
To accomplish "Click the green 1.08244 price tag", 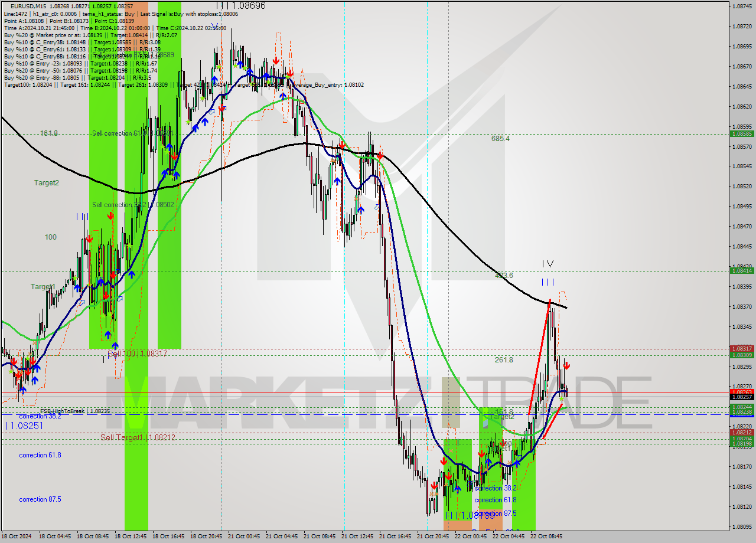I will pyautogui.click(x=742, y=407).
